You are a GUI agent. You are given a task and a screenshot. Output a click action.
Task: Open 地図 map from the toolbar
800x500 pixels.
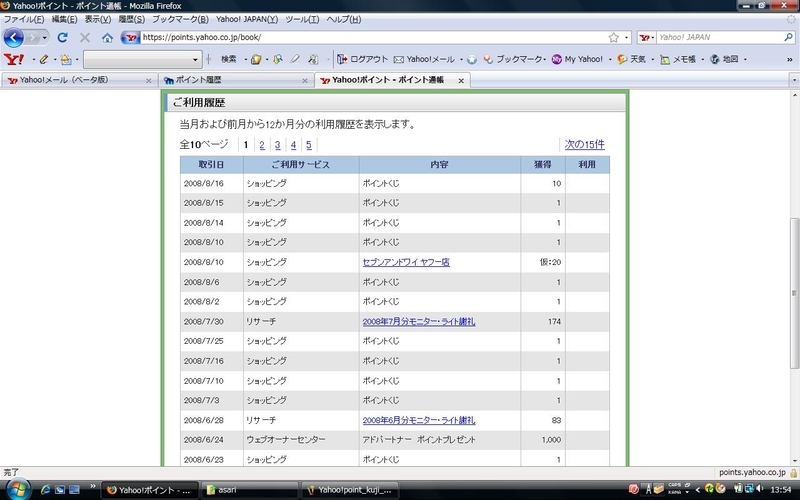[724, 59]
